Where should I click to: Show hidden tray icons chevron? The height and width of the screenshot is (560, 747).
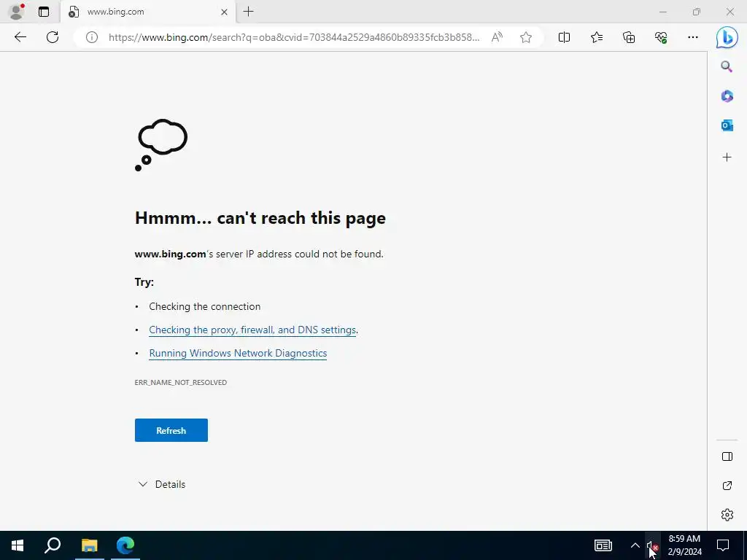point(635,545)
